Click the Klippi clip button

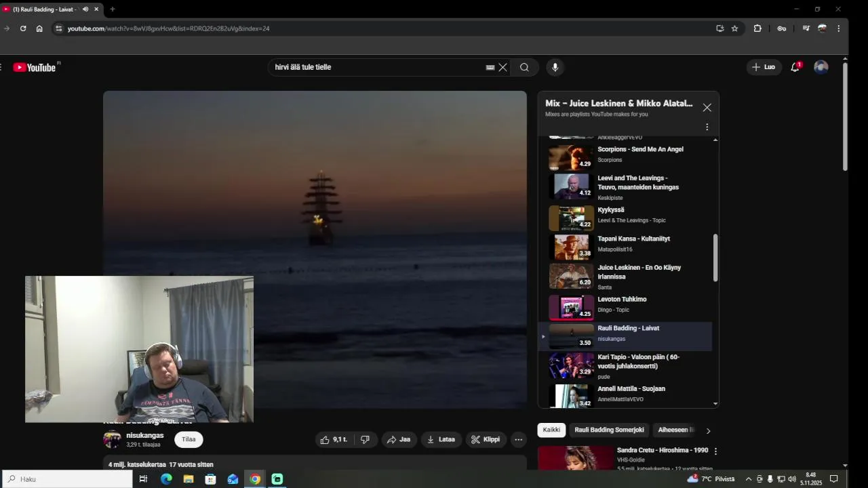coord(486,439)
